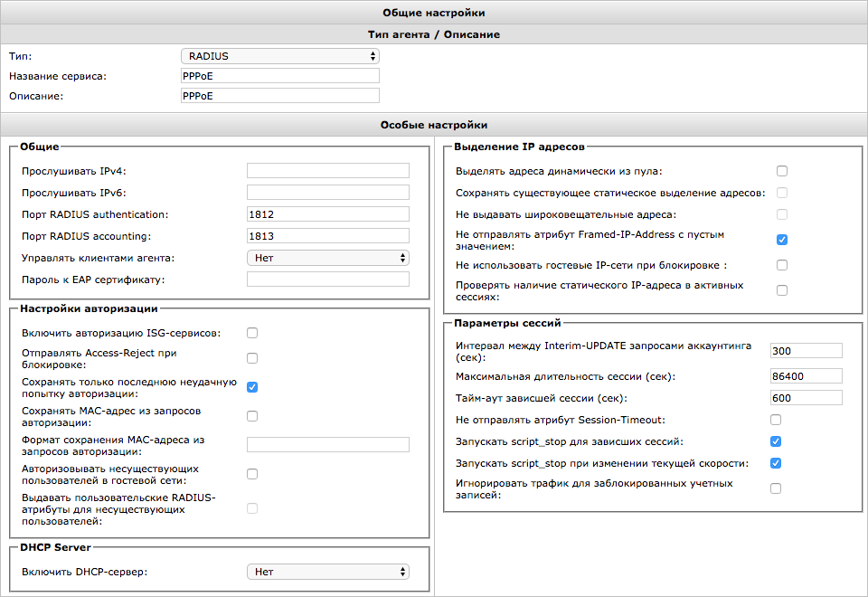Enable Не отправлять атрибут Session-Timeout checkbox

click(776, 420)
